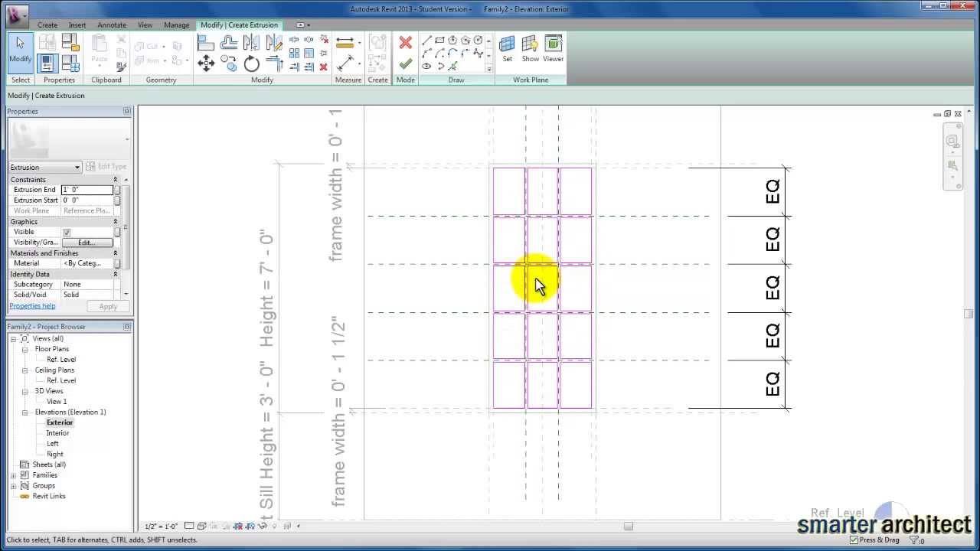Image resolution: width=980 pixels, height=551 pixels.
Task: Select the Copy tool with circles icon
Action: click(x=228, y=64)
